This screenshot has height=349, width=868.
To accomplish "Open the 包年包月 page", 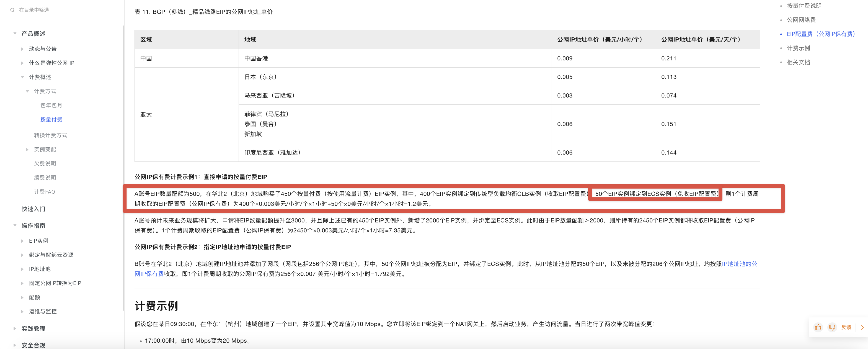I will click(x=51, y=105).
